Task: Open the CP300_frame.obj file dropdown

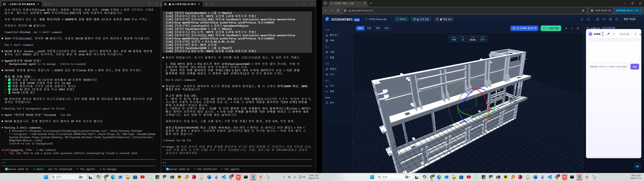Action: click(378, 19)
